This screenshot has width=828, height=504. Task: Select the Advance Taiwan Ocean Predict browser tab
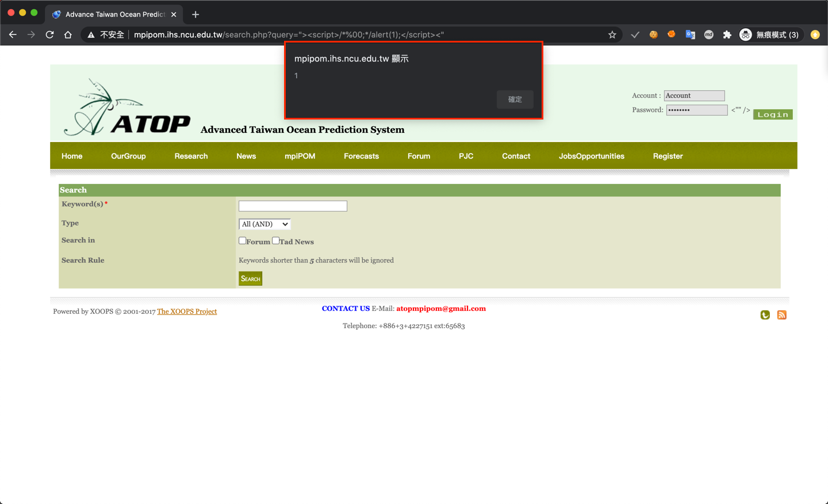114,14
